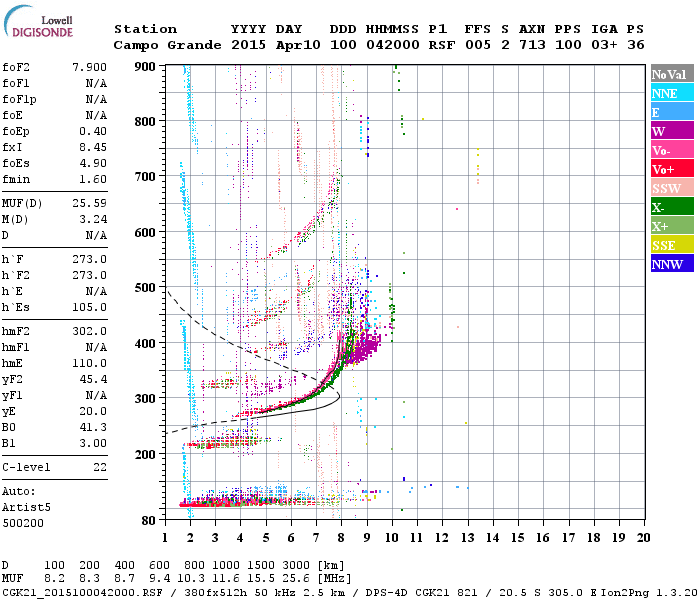Viewport: 700px width, 600px height.
Task: Click the foEs value 4.90
Action: point(93,163)
